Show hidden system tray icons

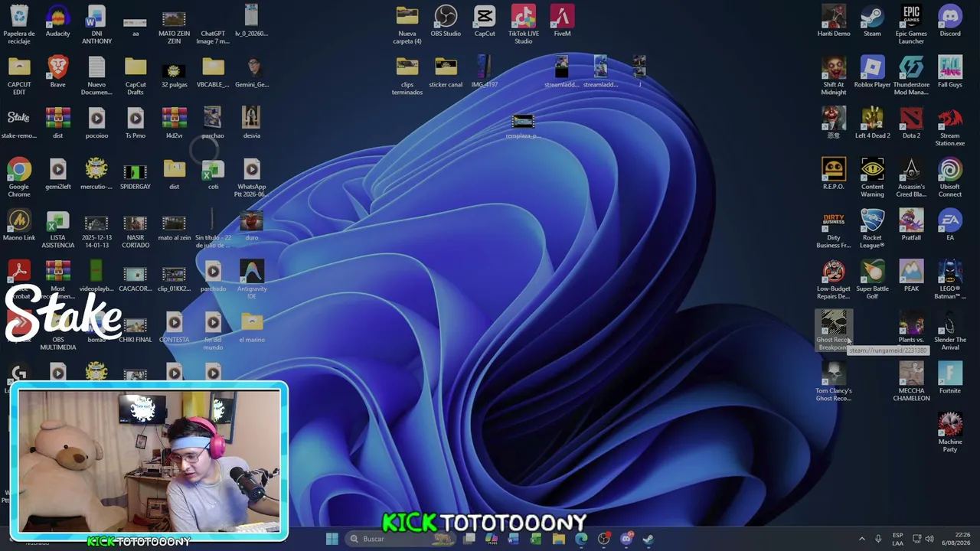tap(861, 539)
